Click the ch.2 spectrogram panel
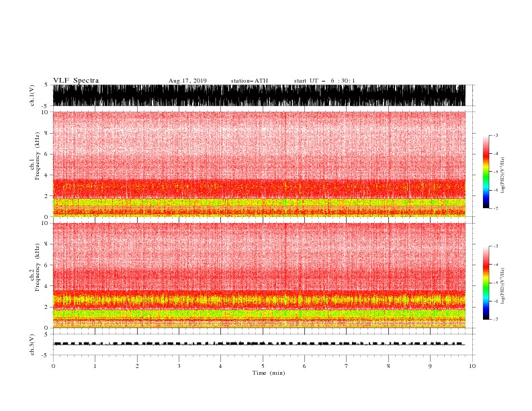The image size is (532, 411). [x=259, y=275]
